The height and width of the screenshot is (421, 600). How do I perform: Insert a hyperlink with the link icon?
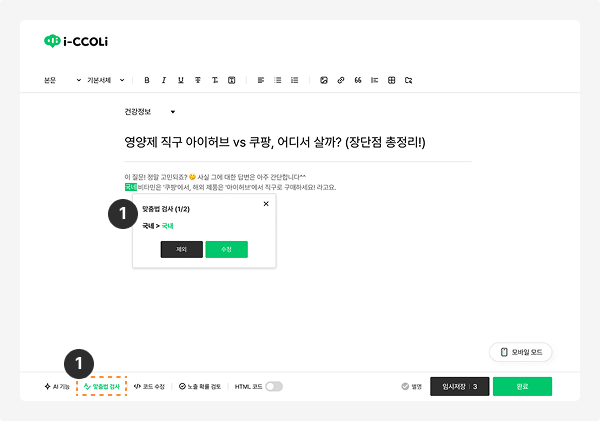(341, 80)
